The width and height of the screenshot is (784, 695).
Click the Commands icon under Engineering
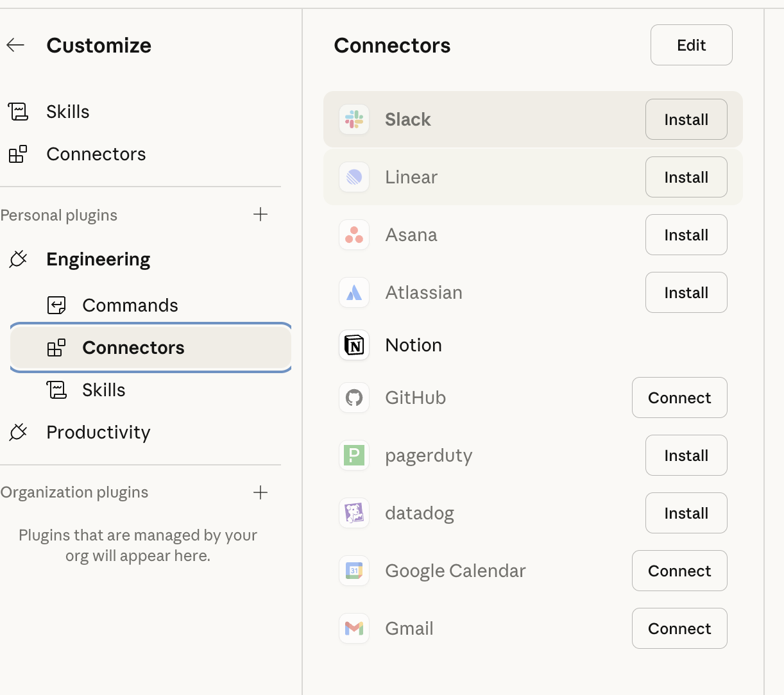pyautogui.click(x=56, y=305)
